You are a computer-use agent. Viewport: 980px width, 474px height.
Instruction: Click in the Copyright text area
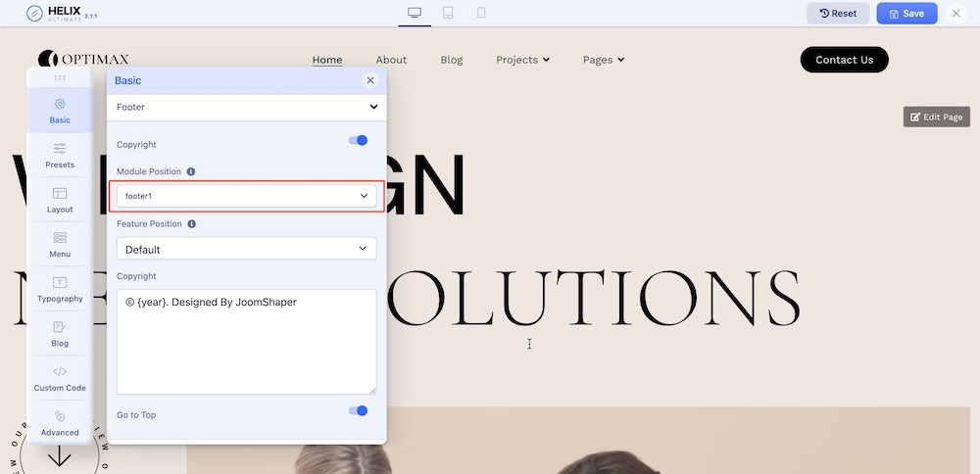point(246,342)
